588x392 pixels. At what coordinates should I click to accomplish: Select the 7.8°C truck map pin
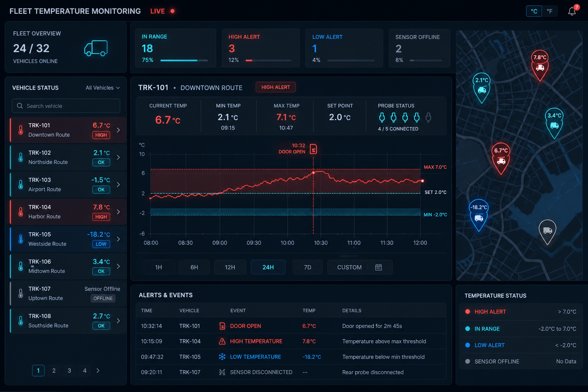[540, 65]
